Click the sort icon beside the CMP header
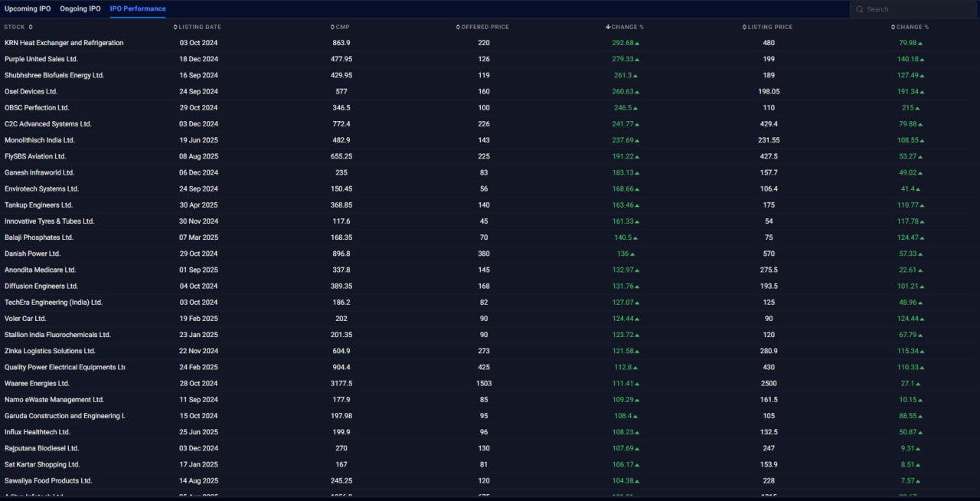 coord(333,27)
